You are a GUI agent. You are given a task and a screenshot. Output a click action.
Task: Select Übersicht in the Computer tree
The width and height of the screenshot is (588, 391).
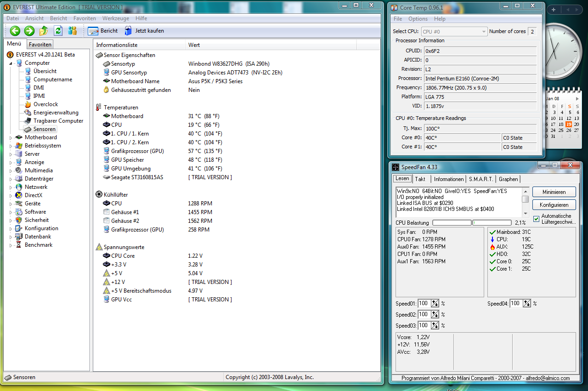[x=45, y=71]
